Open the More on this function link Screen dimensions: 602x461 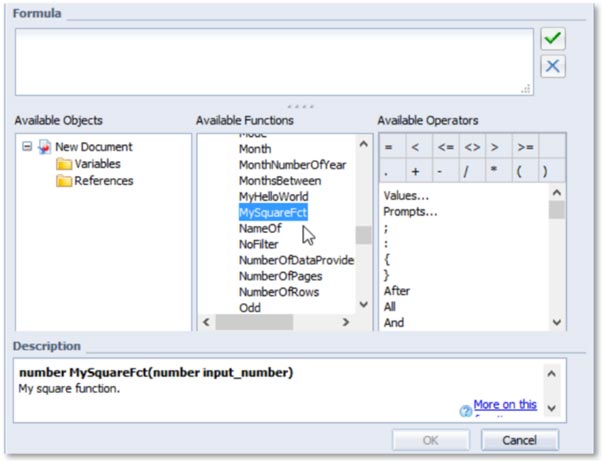pos(505,405)
